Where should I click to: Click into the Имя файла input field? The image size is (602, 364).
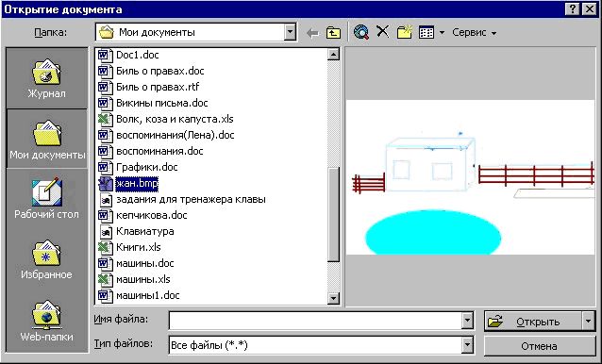click(315, 321)
